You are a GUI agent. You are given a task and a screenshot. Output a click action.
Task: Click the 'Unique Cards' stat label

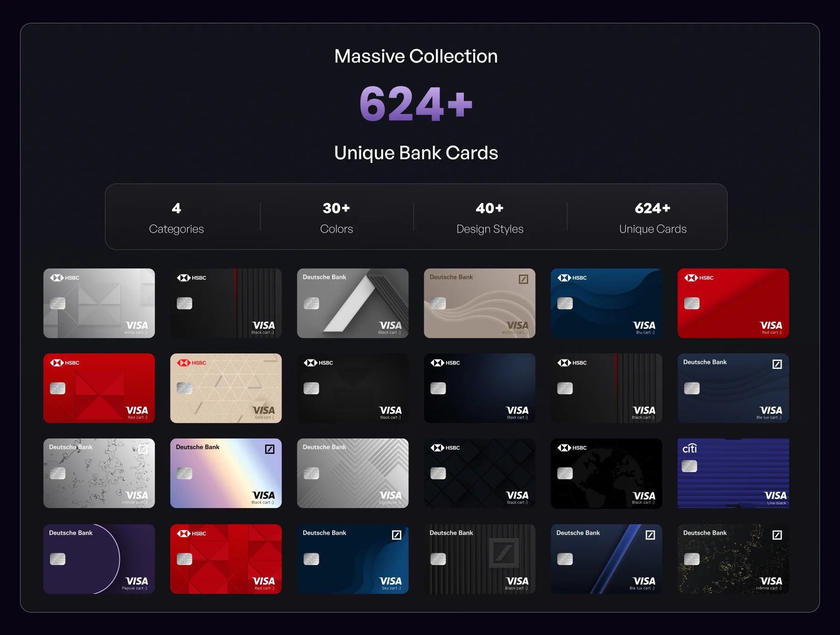pyautogui.click(x=653, y=229)
